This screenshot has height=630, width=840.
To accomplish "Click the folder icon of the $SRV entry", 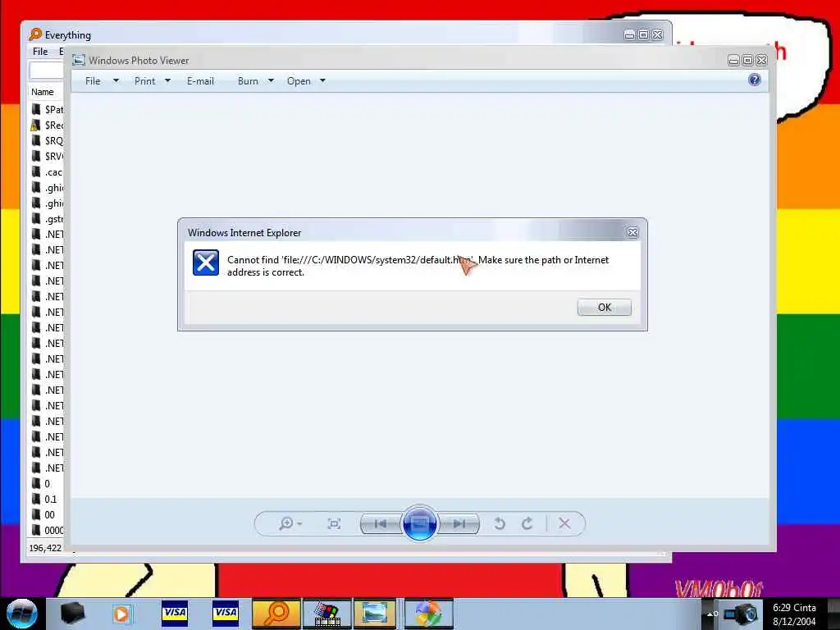I will (x=36, y=156).
